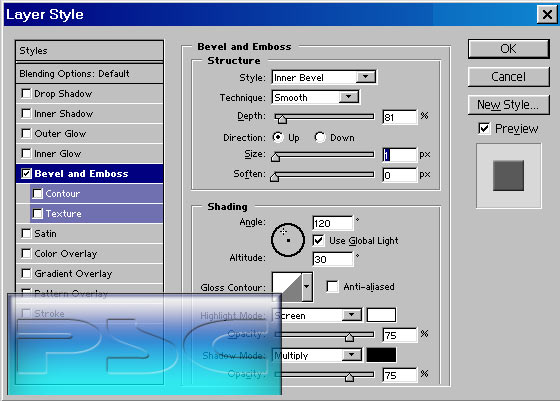Image resolution: width=560 pixels, height=401 pixels.
Task: Toggle the Satin checkbox
Action: (x=26, y=234)
